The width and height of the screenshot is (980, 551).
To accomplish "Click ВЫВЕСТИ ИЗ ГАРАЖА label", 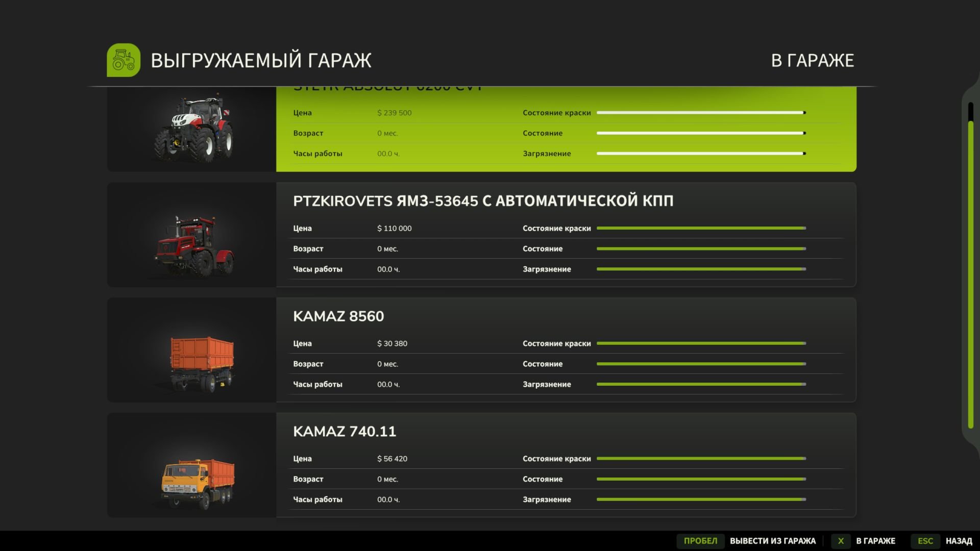I will pos(773,541).
